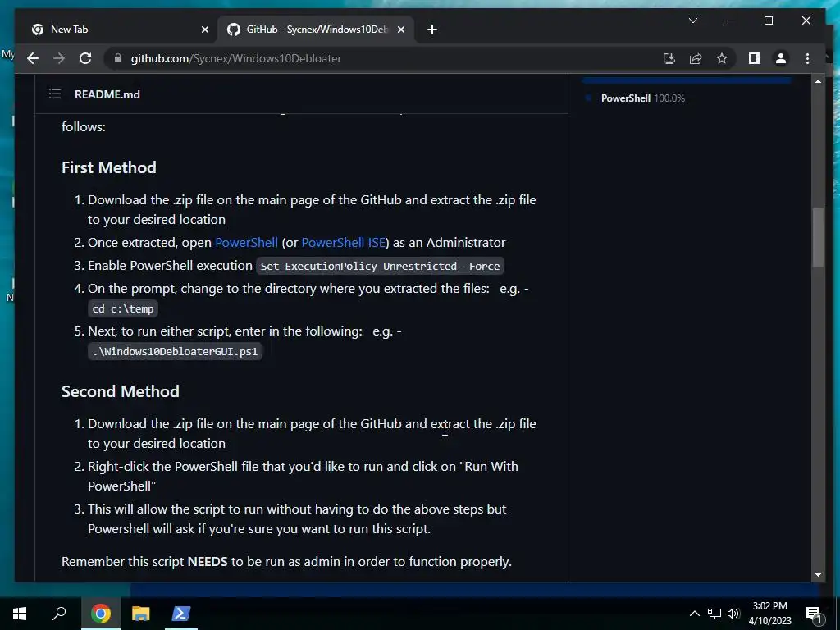Show hidden system tray icons
Screen dimensions: 840x630
click(x=694, y=614)
